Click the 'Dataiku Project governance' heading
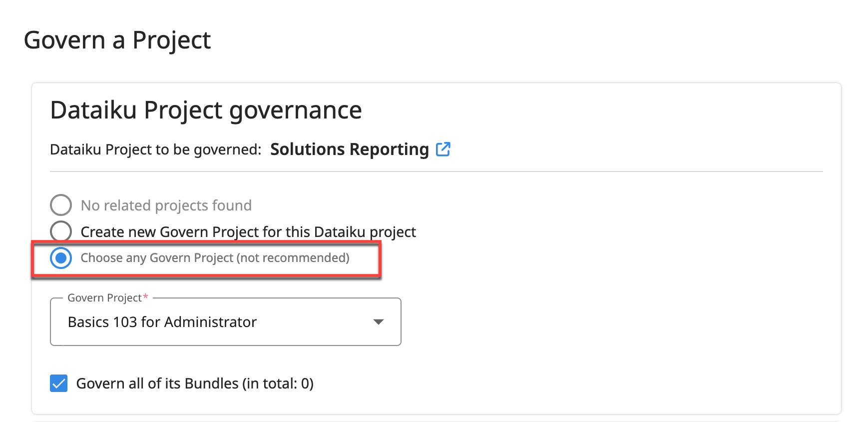This screenshot has width=868, height=422. [x=206, y=110]
